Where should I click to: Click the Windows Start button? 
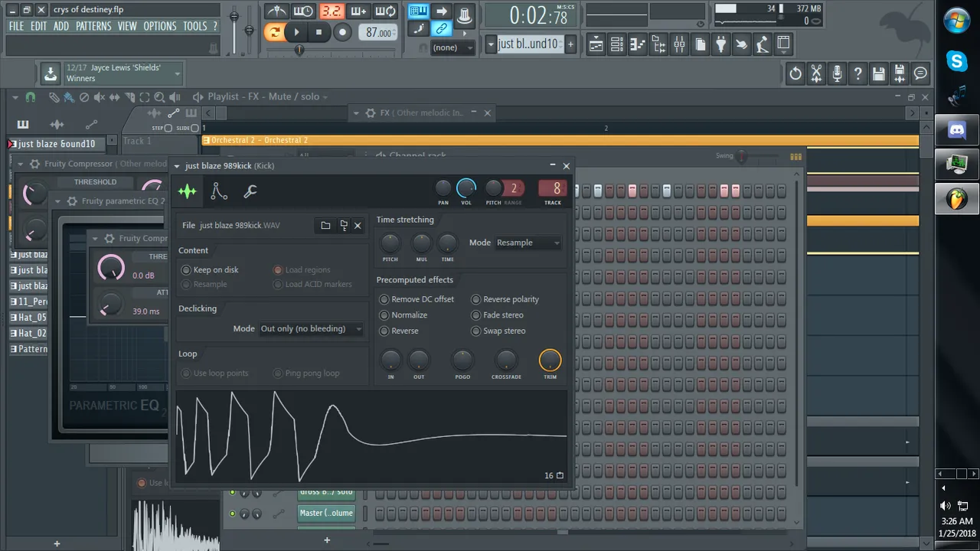[x=957, y=21]
